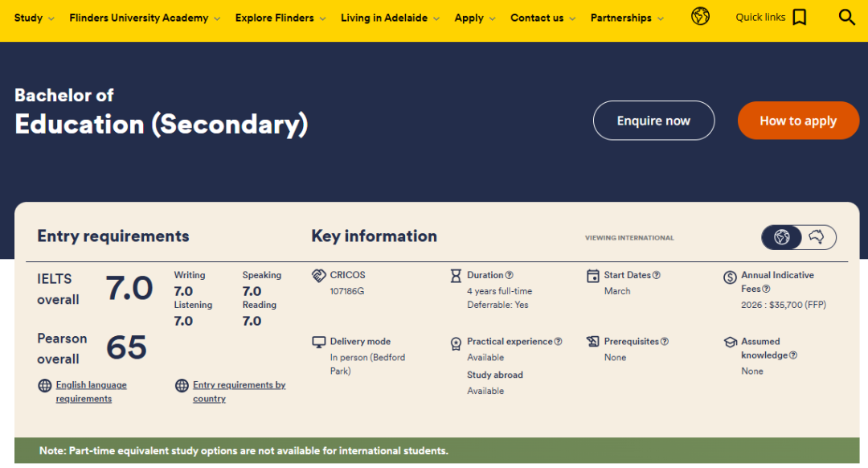The width and height of the screenshot is (868, 468).
Task: Click the '2026 : $35,700 (FFP)' fee text
Action: (784, 306)
